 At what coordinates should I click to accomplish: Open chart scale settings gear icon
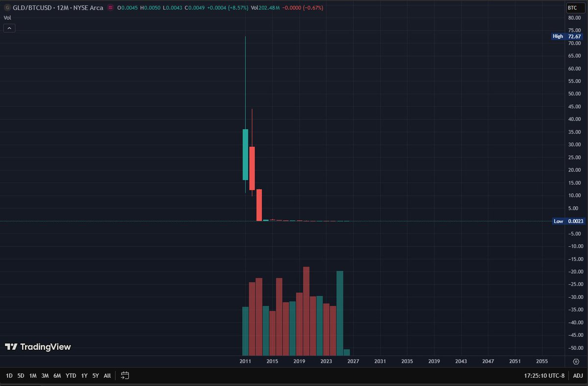point(576,361)
